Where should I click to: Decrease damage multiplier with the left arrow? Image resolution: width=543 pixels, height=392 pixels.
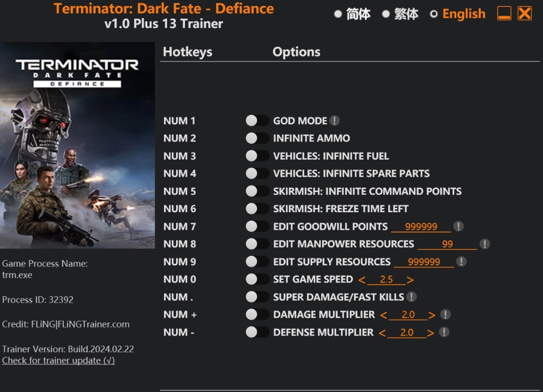coord(383,315)
